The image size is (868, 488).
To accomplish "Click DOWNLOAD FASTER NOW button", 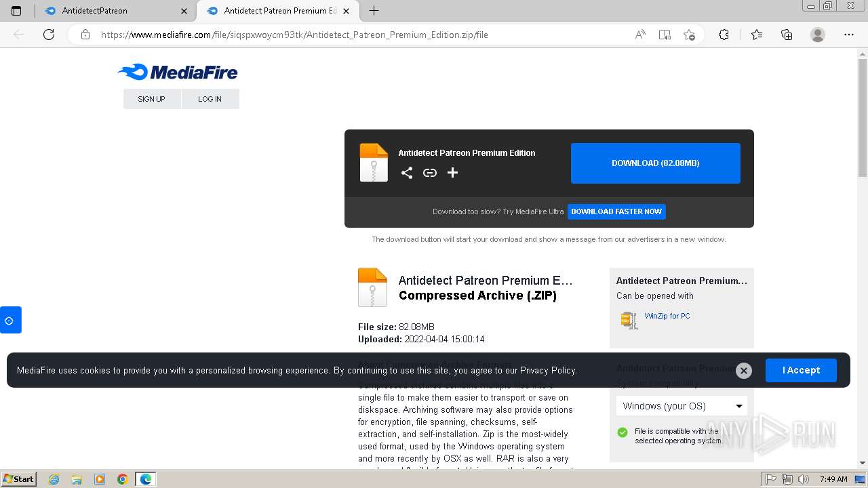I will tap(616, 211).
